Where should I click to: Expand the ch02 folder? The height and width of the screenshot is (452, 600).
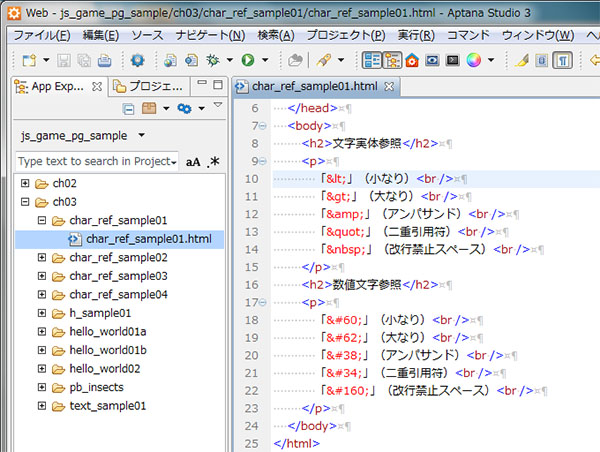pos(25,183)
